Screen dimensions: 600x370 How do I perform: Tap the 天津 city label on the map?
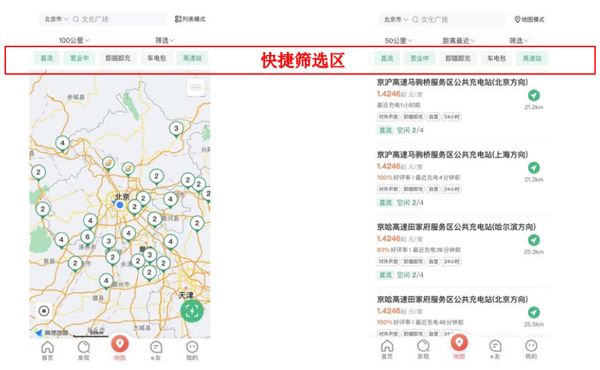point(186,295)
